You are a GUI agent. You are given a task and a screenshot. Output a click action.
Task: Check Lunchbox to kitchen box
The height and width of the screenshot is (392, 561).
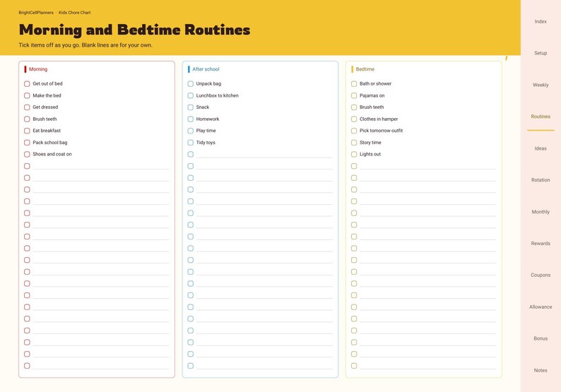pyautogui.click(x=190, y=95)
